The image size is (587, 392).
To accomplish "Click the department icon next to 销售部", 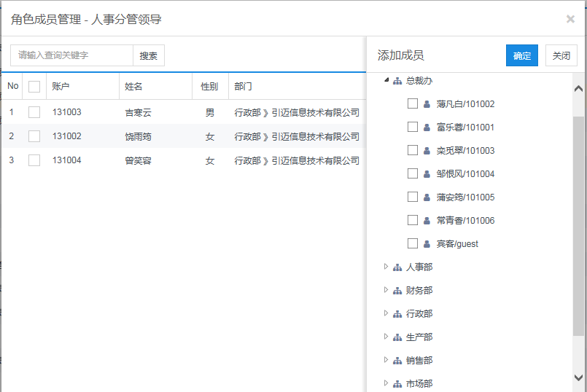I will (397, 361).
